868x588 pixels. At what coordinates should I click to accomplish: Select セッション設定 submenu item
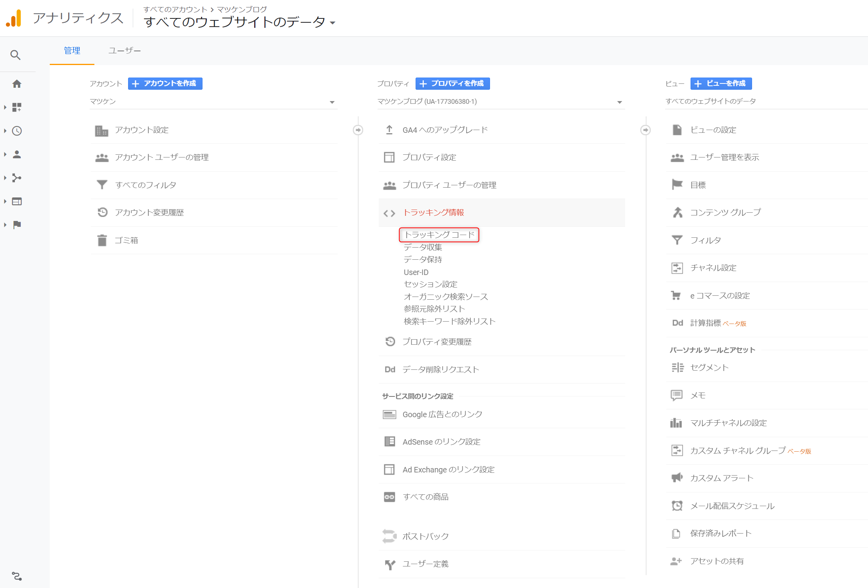click(430, 284)
